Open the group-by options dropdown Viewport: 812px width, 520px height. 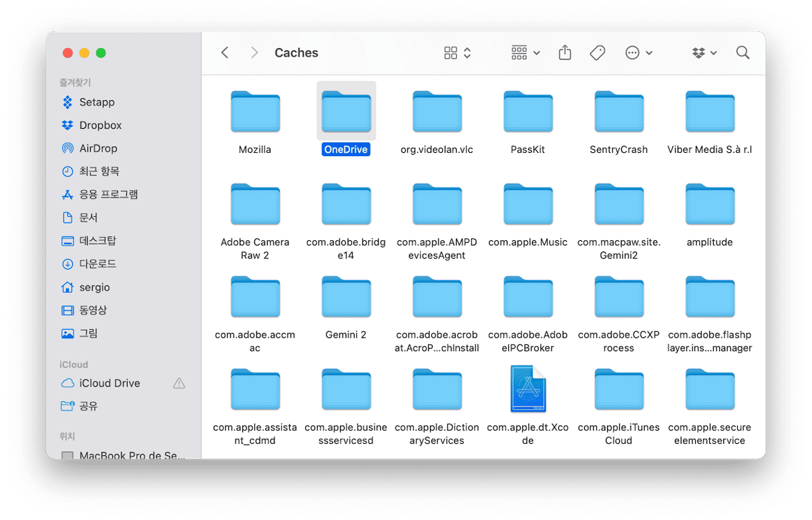pyautogui.click(x=526, y=53)
